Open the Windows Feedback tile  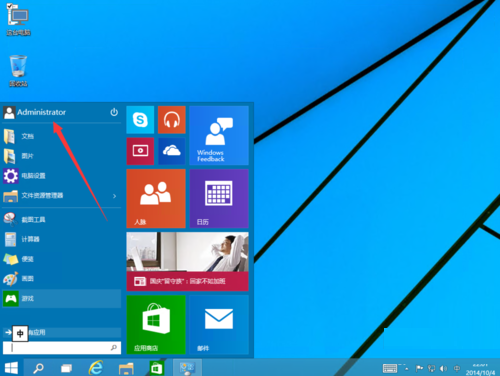(219, 135)
